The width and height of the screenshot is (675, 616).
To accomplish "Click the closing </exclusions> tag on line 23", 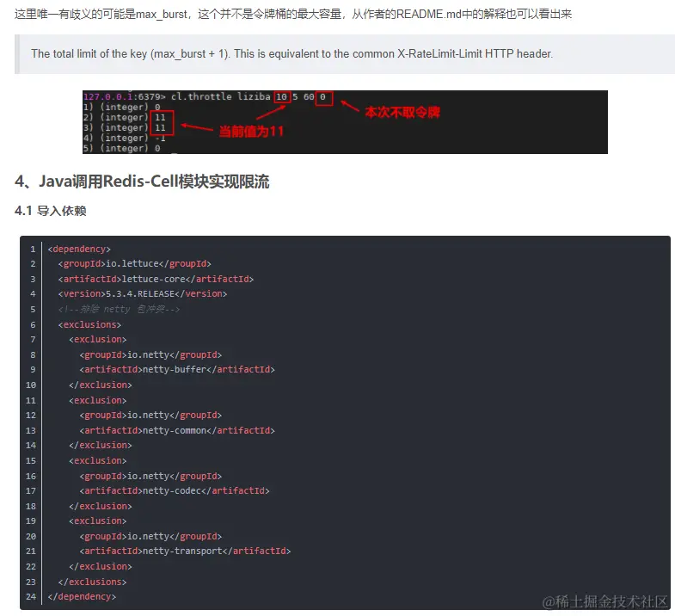I will coord(92,582).
